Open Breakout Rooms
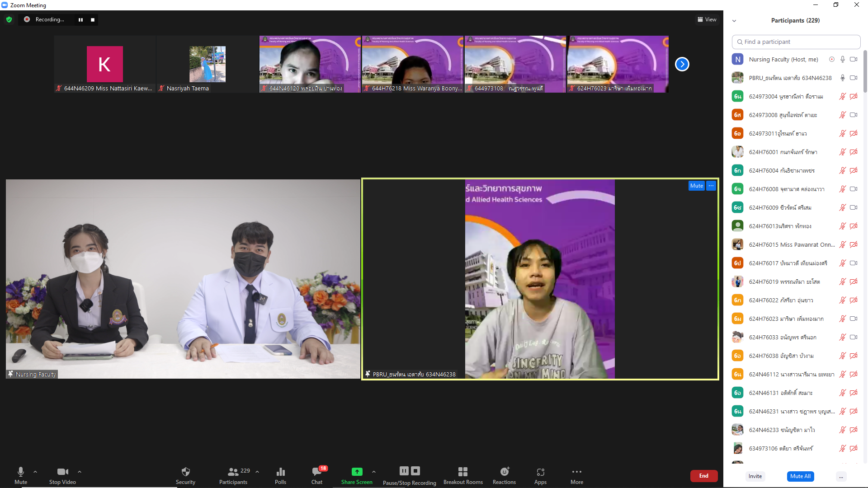Screen dimensions: 868x488 (463, 472)
